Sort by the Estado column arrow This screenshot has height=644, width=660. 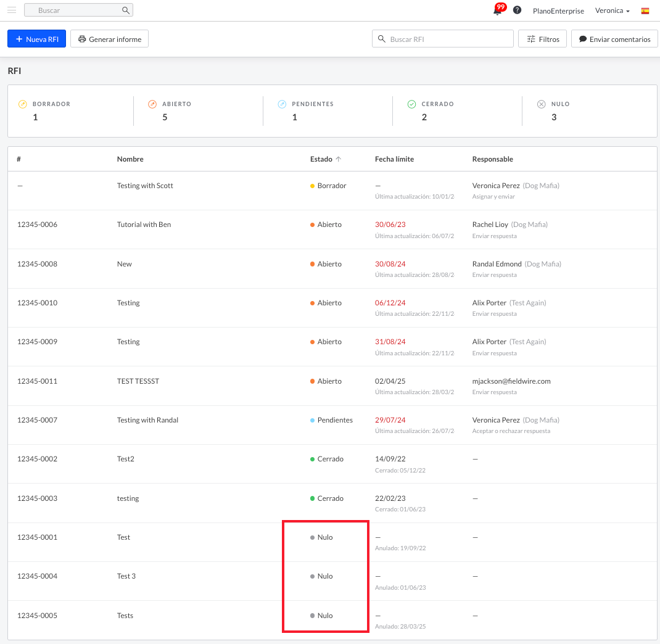coord(338,159)
